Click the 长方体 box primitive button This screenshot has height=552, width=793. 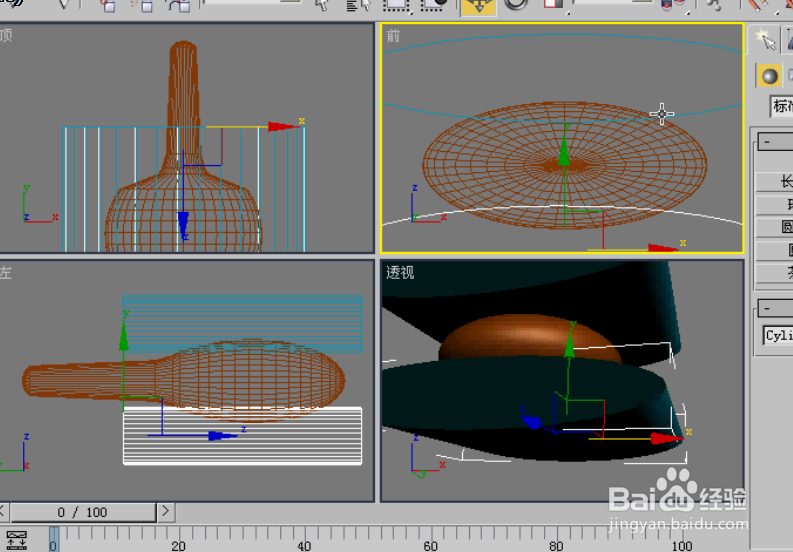tap(774, 182)
